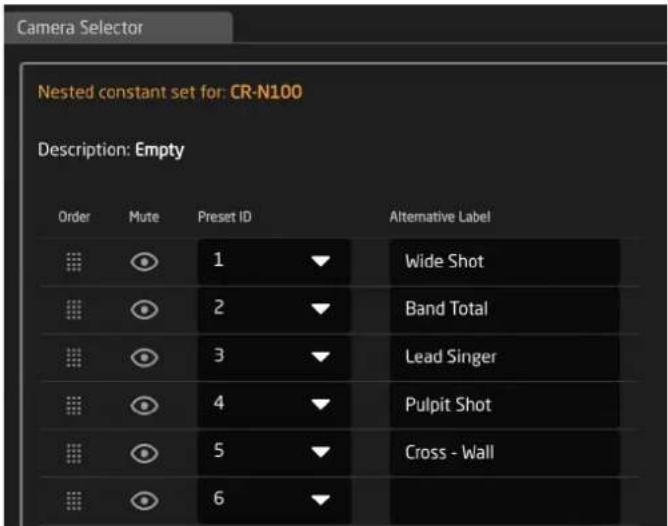
Task: Open the Preset ID 2 dropdown
Action: click(x=274, y=309)
